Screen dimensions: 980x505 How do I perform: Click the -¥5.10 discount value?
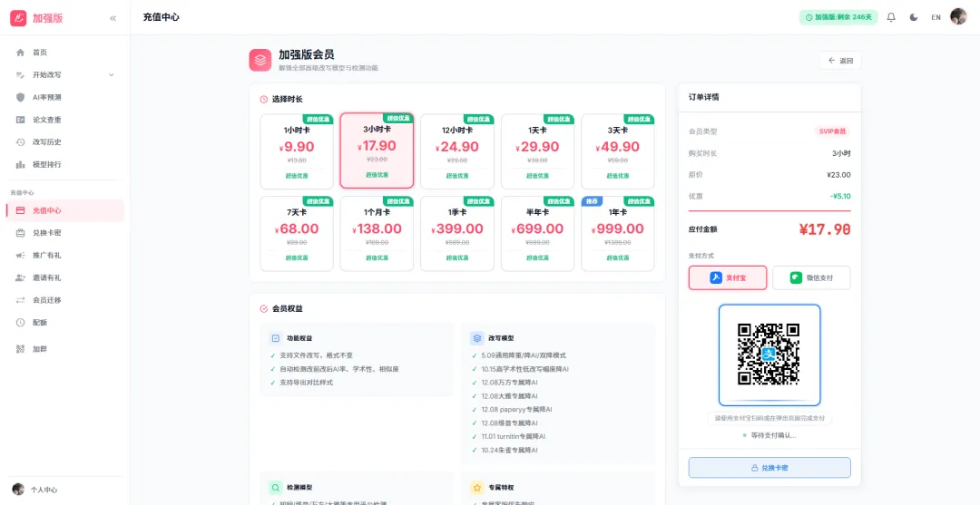[x=840, y=196]
